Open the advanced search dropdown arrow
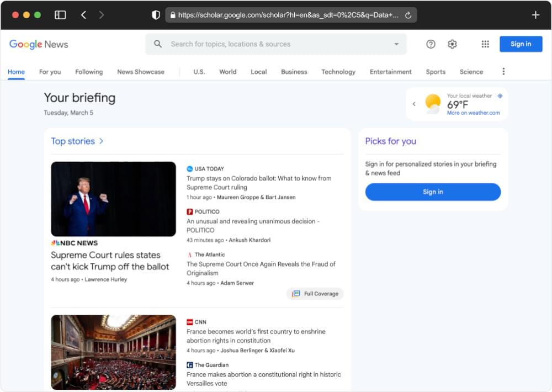Viewport: 552px width, 392px height. 396,44
